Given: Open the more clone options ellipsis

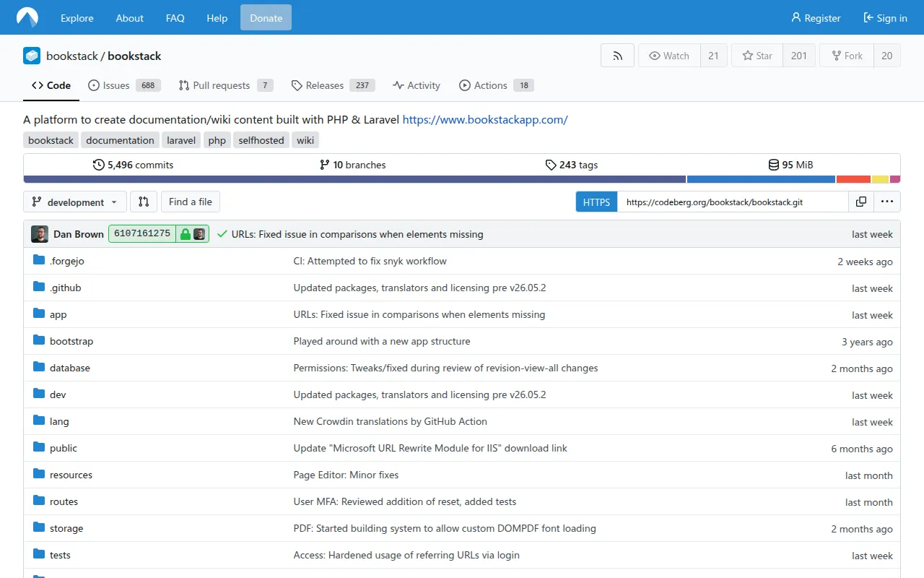Looking at the screenshot, I should pos(886,202).
